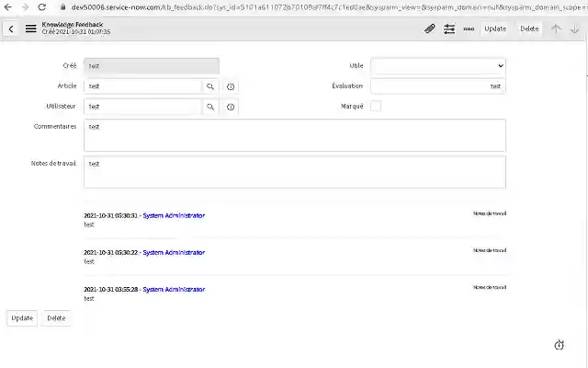Click the Knowledge Feedback title text
The width and height of the screenshot is (588, 368).
coord(73,25)
